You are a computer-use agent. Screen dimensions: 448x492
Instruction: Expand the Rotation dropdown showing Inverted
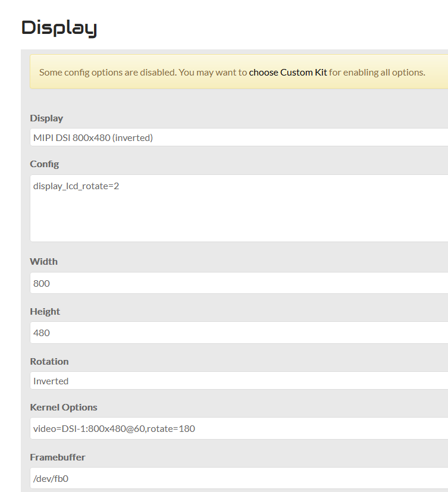238,381
